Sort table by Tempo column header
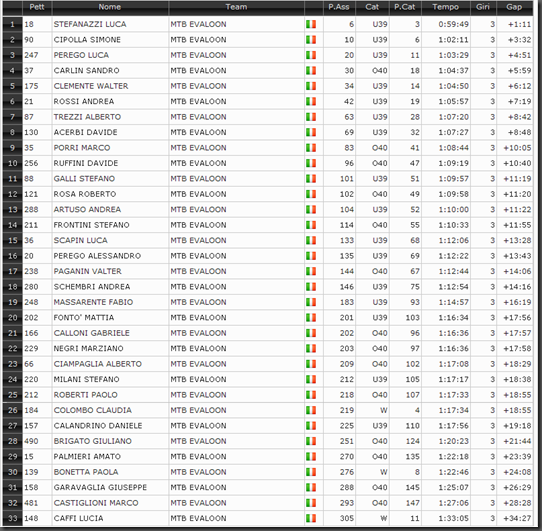The image size is (542, 531). [446, 7]
